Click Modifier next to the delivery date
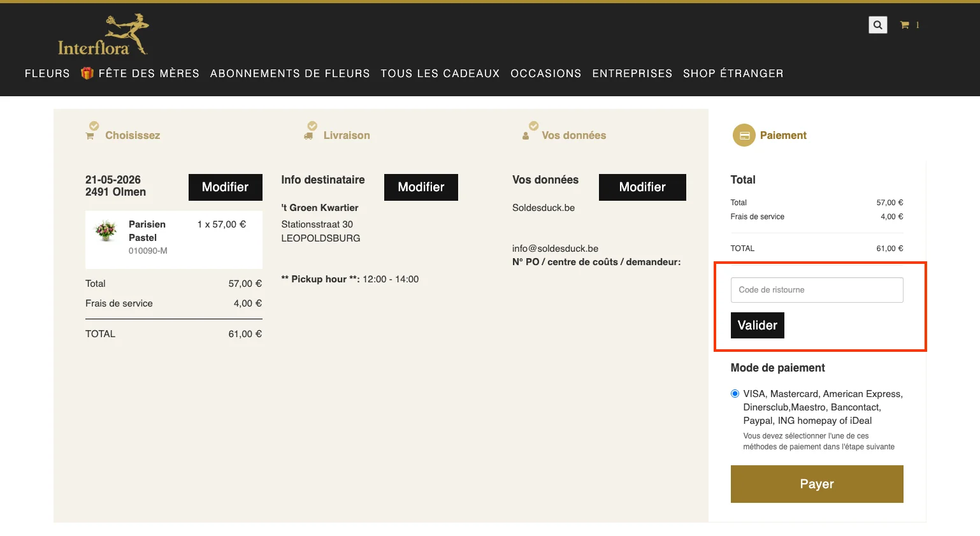The width and height of the screenshot is (980, 536). (226, 187)
